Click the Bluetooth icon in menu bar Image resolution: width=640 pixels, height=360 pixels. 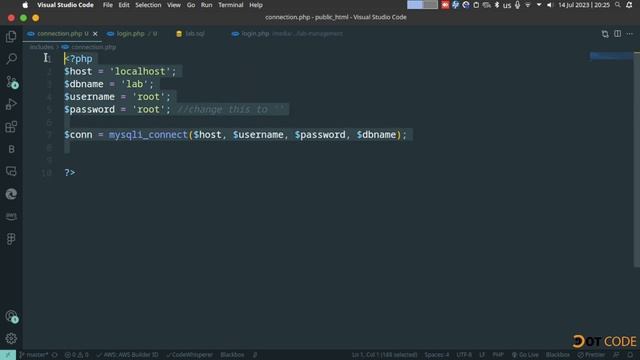point(497,5)
